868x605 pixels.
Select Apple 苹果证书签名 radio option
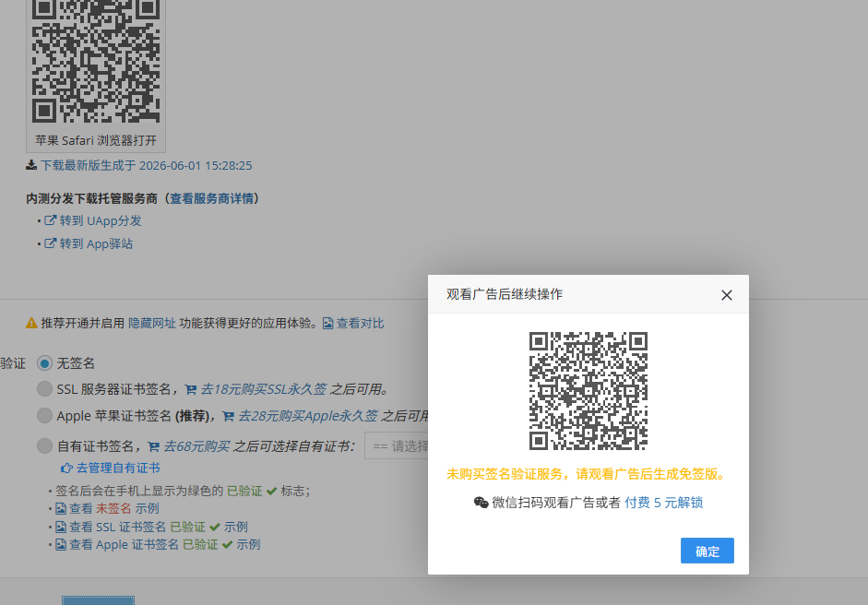pyautogui.click(x=44, y=415)
